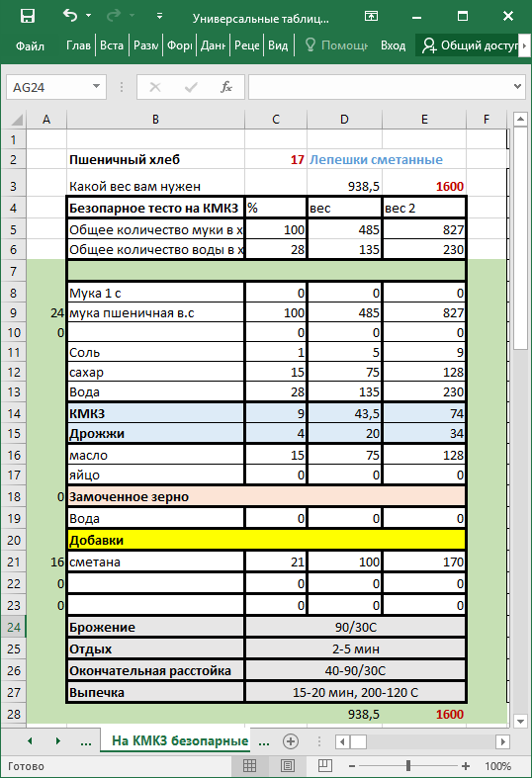
Task: Undo the last action
Action: tap(69, 16)
